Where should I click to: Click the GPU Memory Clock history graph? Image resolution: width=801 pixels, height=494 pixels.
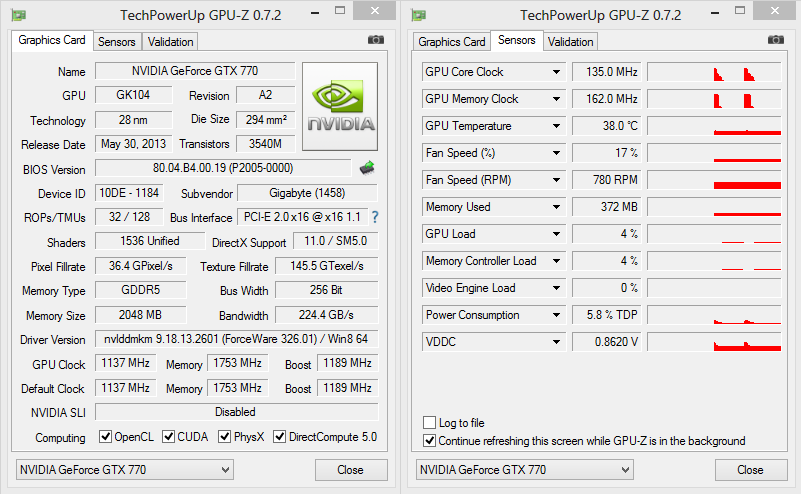714,99
